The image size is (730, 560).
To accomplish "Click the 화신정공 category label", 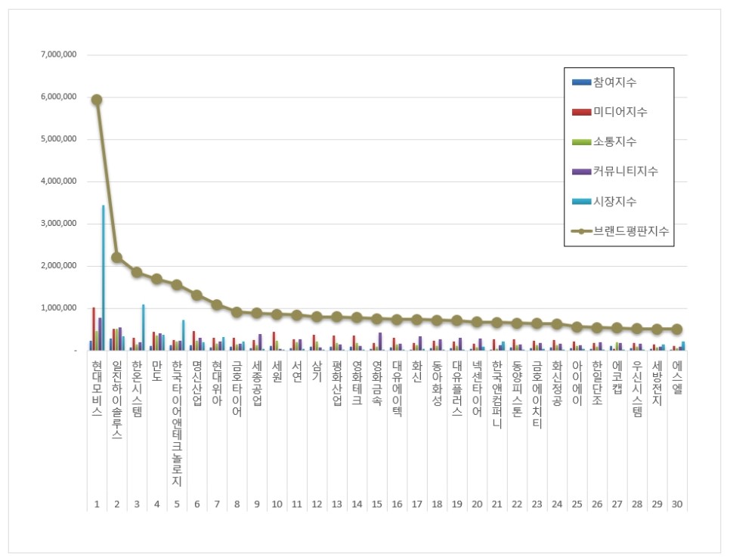I will [557, 382].
